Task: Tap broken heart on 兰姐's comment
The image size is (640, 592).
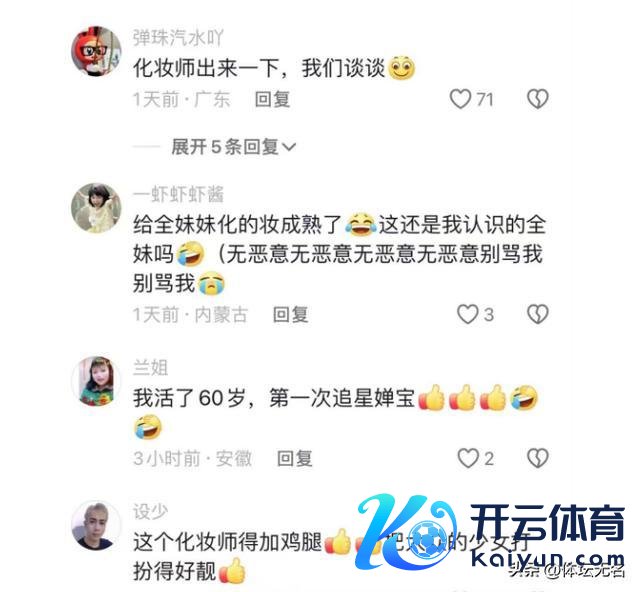Action: coord(538,458)
